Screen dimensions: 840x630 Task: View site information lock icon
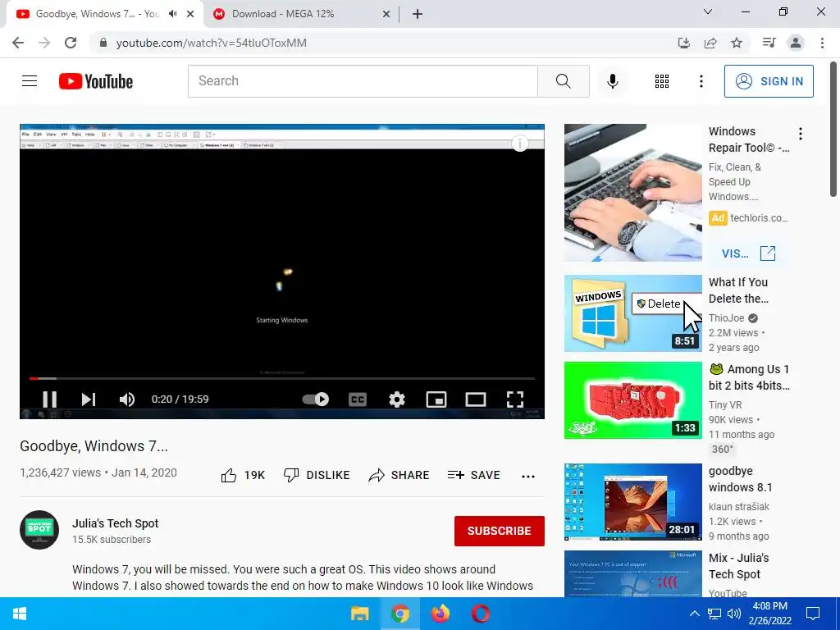point(103,43)
